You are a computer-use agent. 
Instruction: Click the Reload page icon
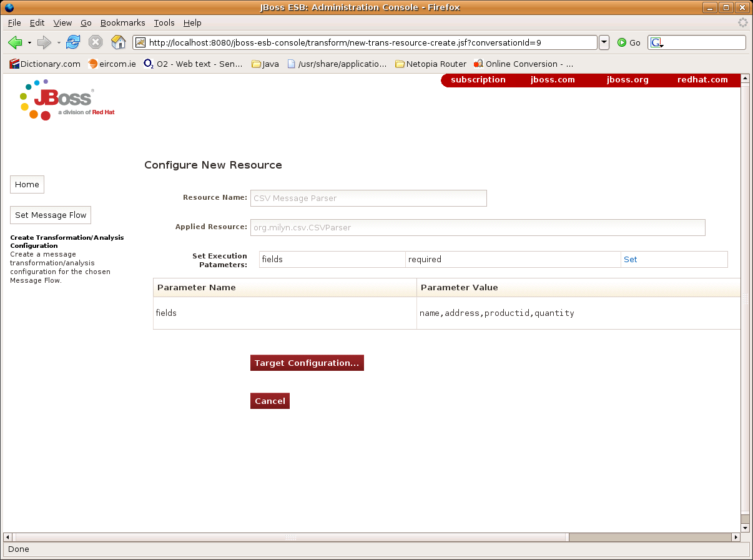click(73, 42)
